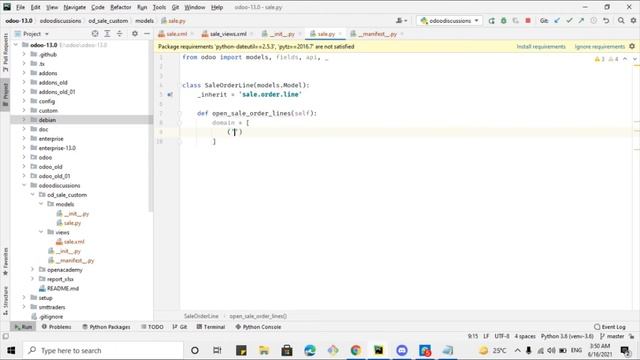This screenshot has height=360, width=640.
Task: Hide the Project tool window
Action: click(147, 34)
